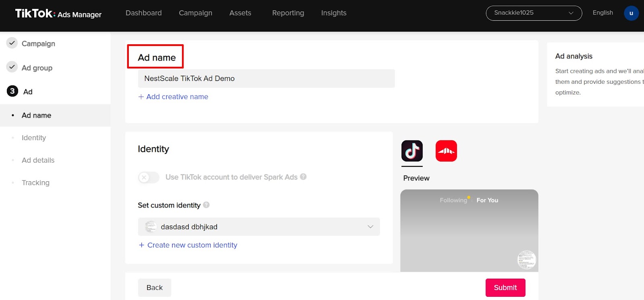Open the Insights menu

click(x=334, y=13)
